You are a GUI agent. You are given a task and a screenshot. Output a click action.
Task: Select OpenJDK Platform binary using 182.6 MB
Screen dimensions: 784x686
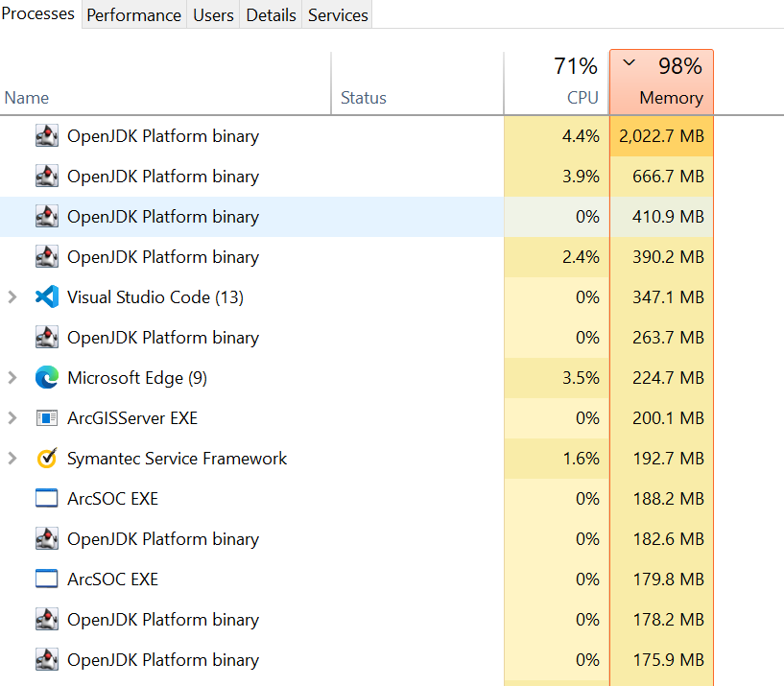coord(163,539)
